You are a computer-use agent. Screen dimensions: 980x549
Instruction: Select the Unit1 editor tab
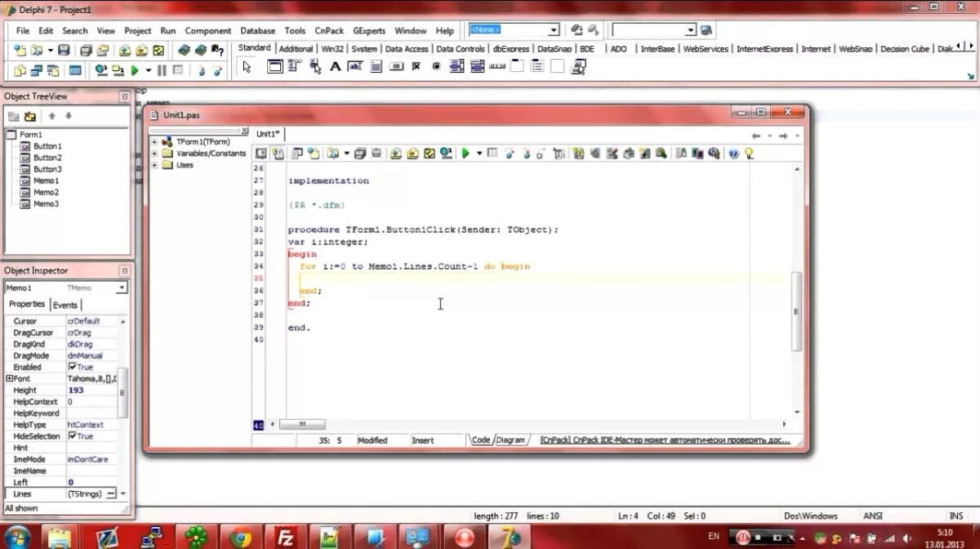point(269,133)
